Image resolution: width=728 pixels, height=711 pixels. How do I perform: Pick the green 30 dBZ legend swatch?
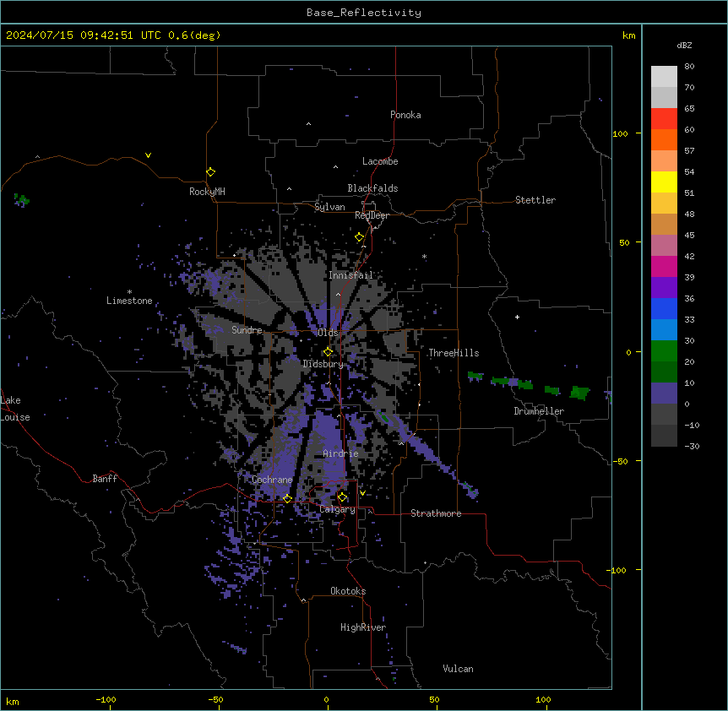pyautogui.click(x=664, y=350)
